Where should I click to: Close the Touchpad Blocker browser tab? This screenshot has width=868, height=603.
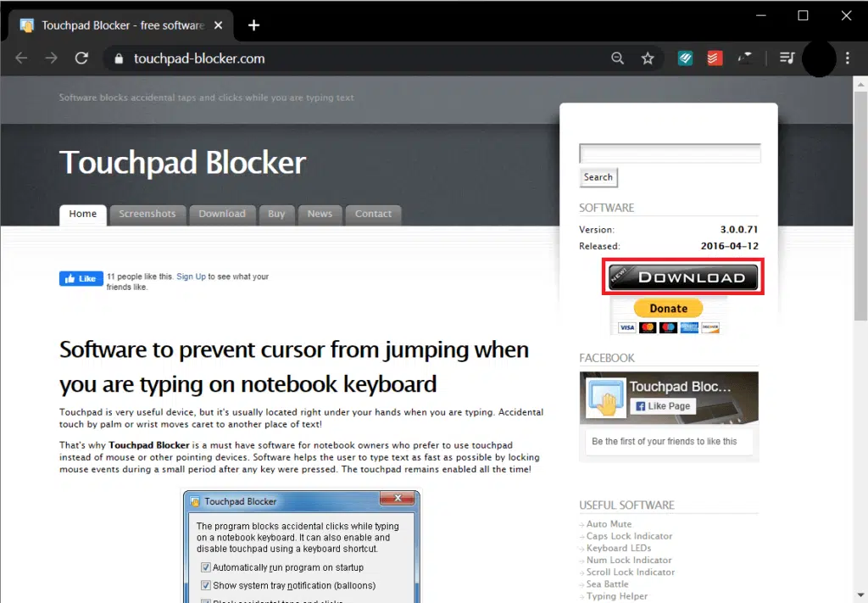[218, 25]
